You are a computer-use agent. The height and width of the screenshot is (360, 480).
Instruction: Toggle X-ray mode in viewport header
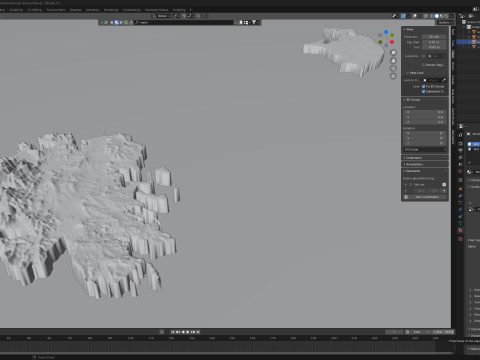click(426, 16)
